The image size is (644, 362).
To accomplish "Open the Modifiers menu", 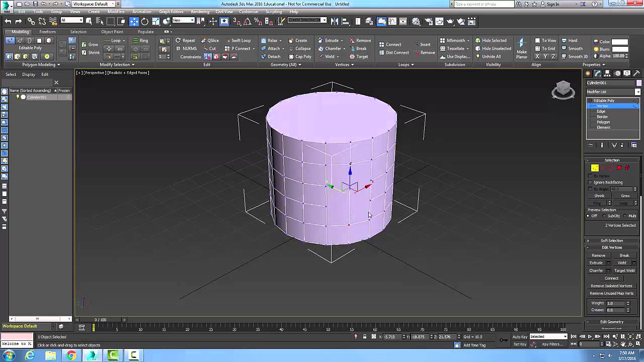I will point(116,12).
